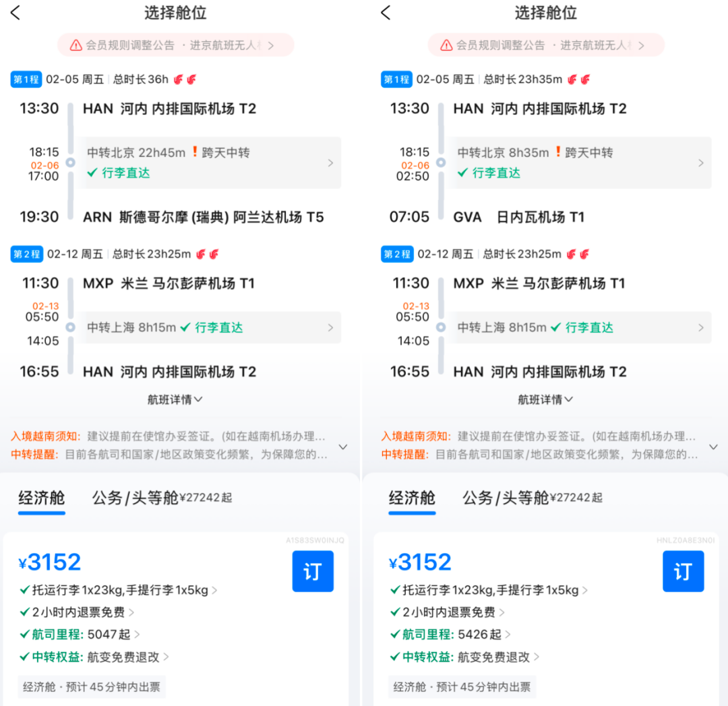The width and height of the screenshot is (728, 706).
Task: Click the 总时长23h35m duration label
Action: [523, 80]
